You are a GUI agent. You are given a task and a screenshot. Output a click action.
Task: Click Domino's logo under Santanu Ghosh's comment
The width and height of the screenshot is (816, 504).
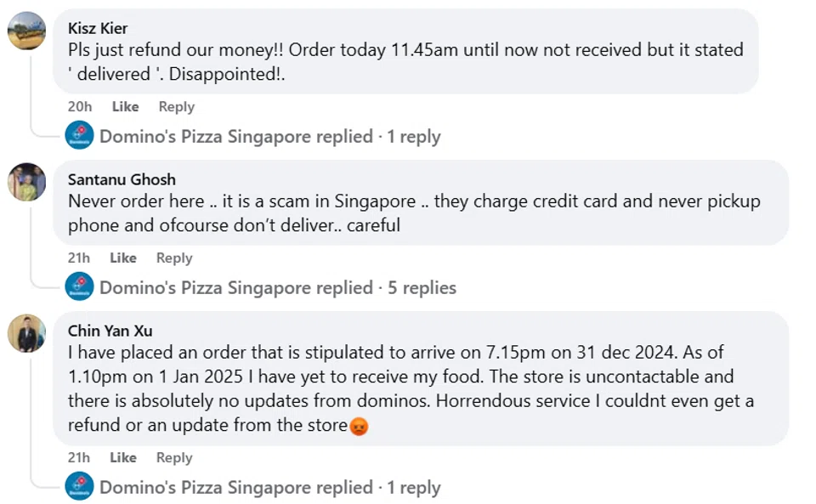pyautogui.click(x=80, y=287)
